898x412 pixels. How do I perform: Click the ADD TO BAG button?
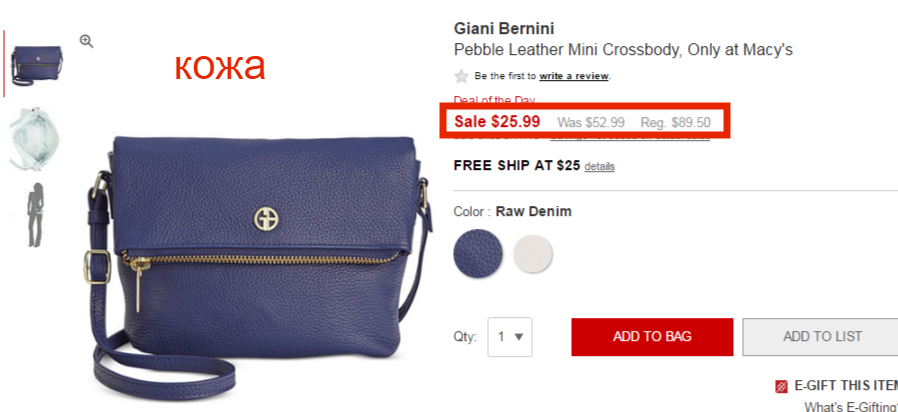click(x=652, y=337)
